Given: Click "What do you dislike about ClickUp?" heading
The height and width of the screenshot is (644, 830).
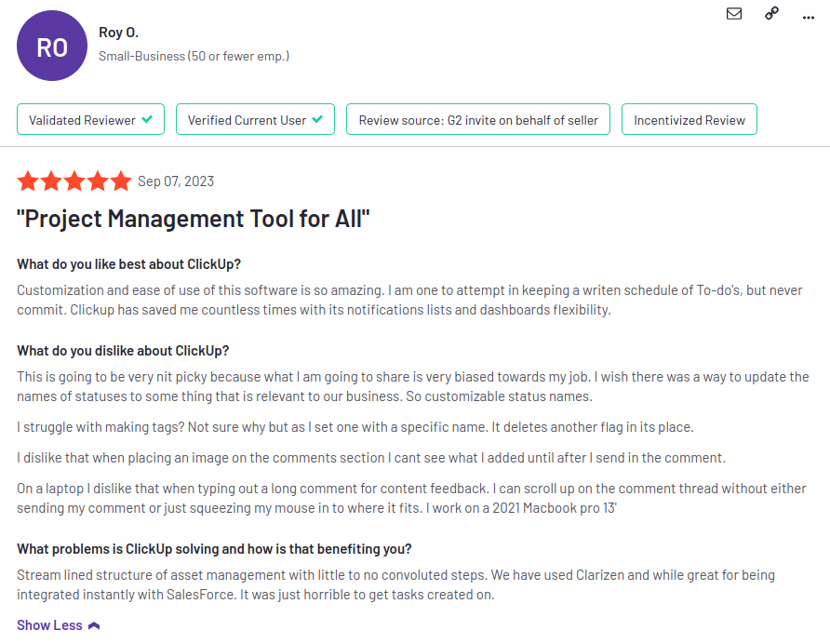Looking at the screenshot, I should tap(123, 351).
